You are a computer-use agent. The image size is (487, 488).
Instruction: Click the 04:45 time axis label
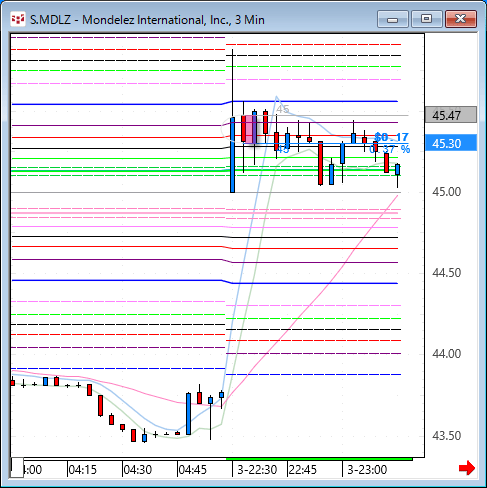coord(193,470)
